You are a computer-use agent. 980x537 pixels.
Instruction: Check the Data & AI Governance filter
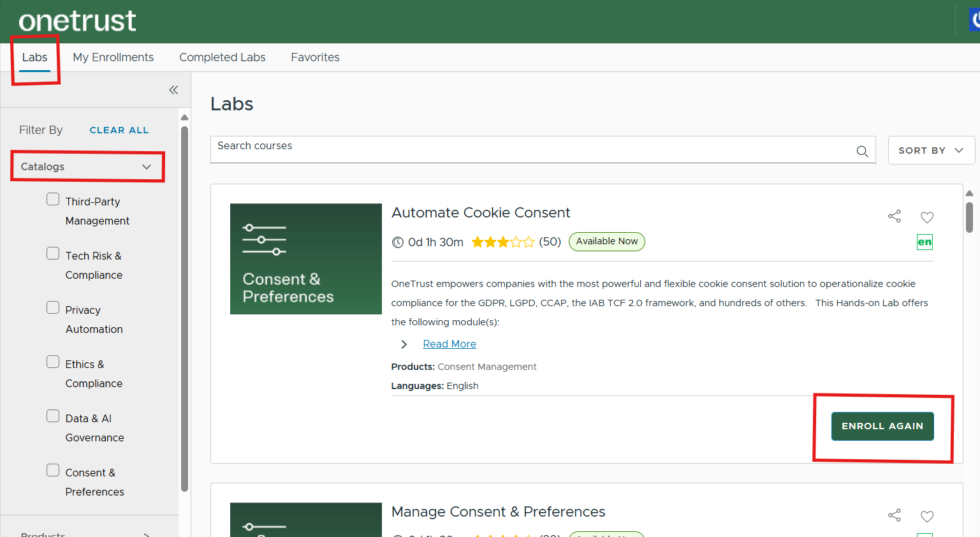53,416
